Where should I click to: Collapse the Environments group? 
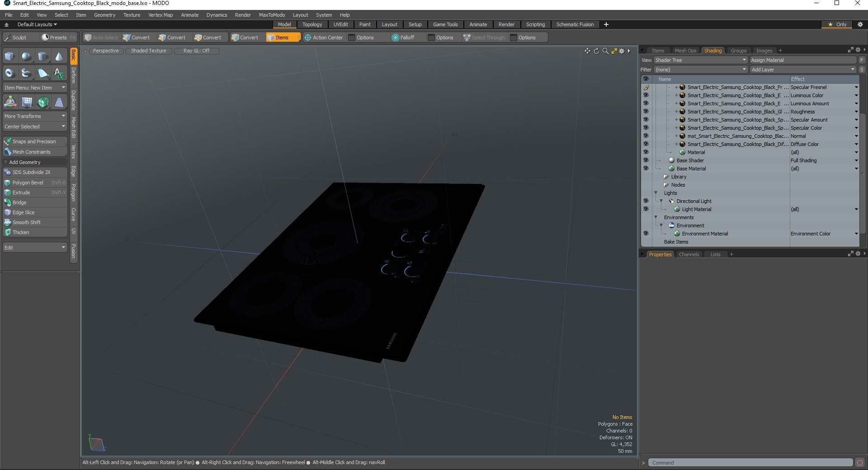pyautogui.click(x=656, y=217)
